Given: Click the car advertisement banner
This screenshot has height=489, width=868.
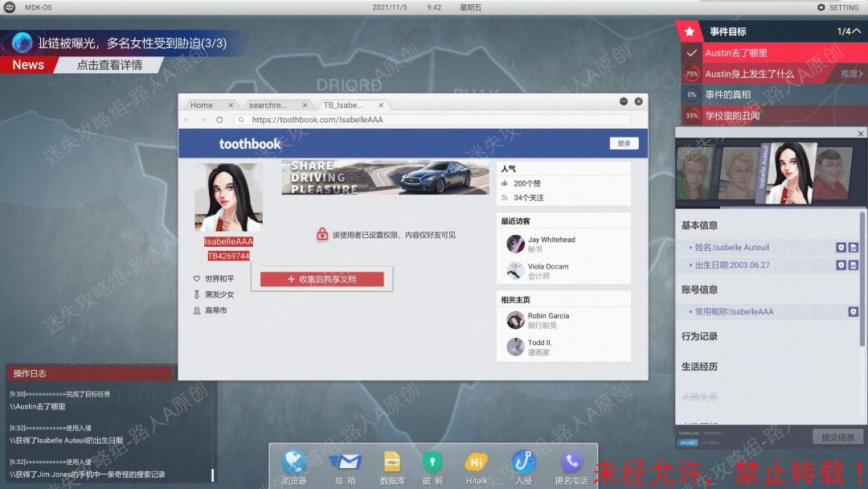Looking at the screenshot, I should coord(385,177).
